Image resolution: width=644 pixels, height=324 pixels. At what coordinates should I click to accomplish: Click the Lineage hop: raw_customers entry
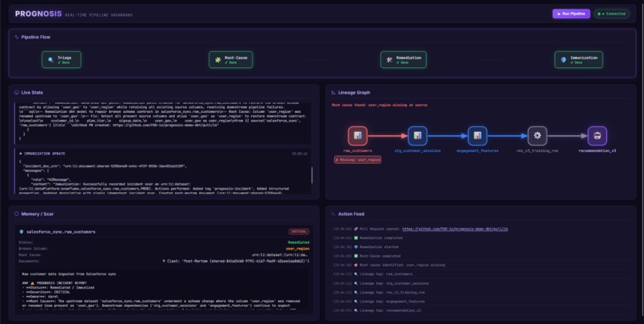click(x=386, y=274)
